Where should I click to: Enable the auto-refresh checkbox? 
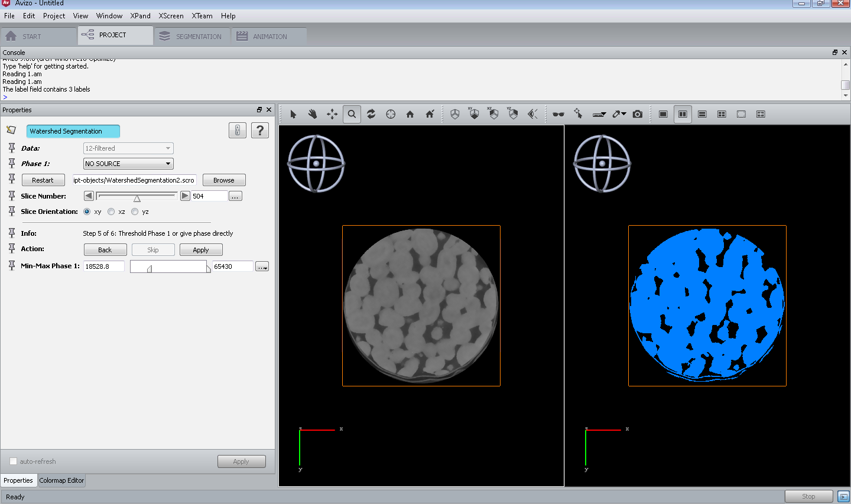pos(13,461)
